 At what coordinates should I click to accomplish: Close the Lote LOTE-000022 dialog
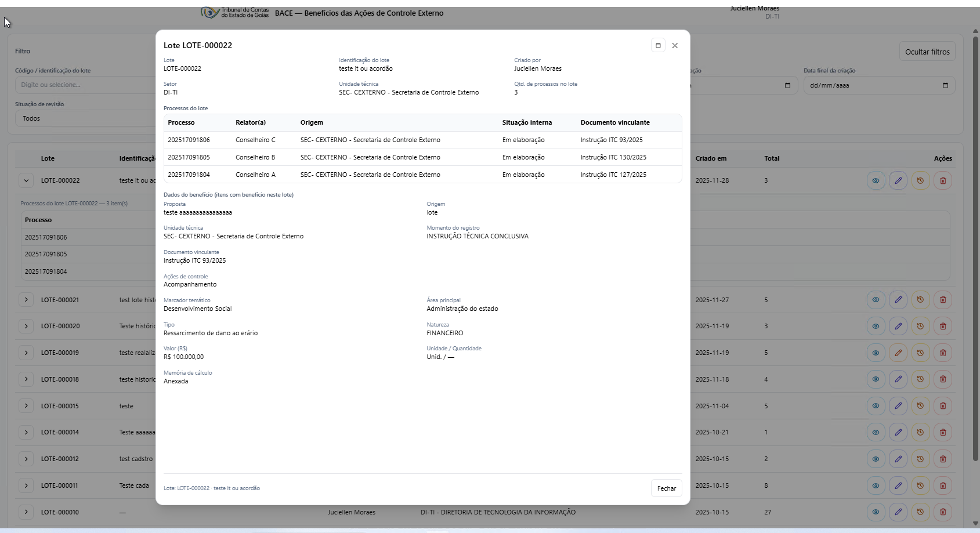(x=675, y=45)
